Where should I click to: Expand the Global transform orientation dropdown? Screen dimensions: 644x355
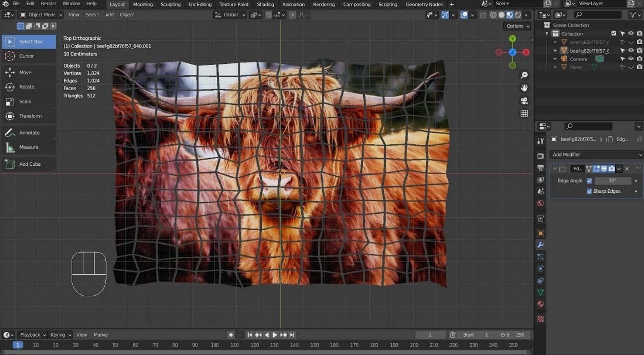pyautogui.click(x=230, y=15)
